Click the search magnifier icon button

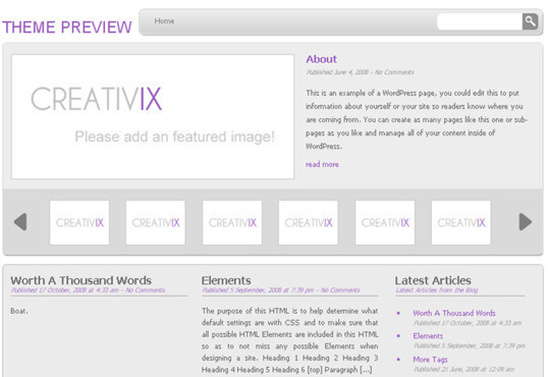coord(530,22)
